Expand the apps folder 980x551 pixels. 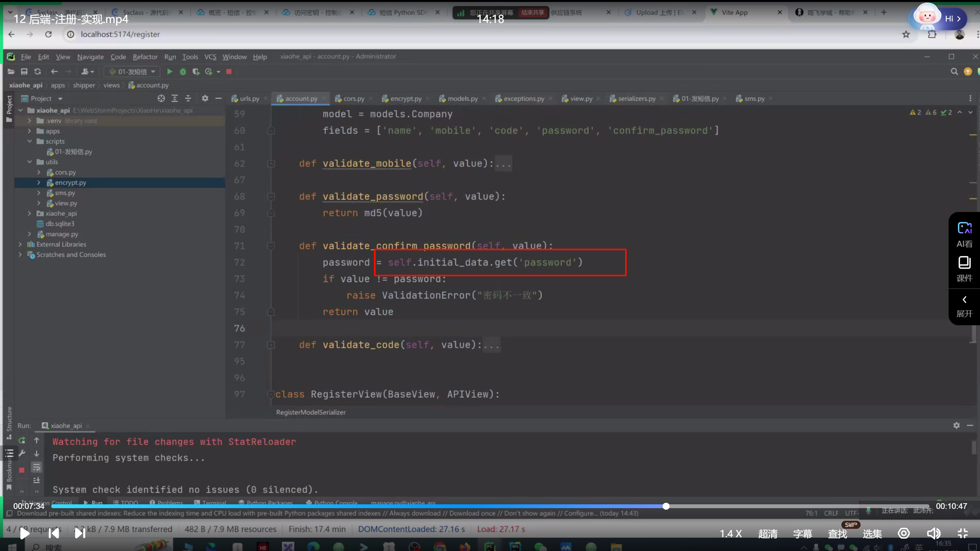(29, 131)
